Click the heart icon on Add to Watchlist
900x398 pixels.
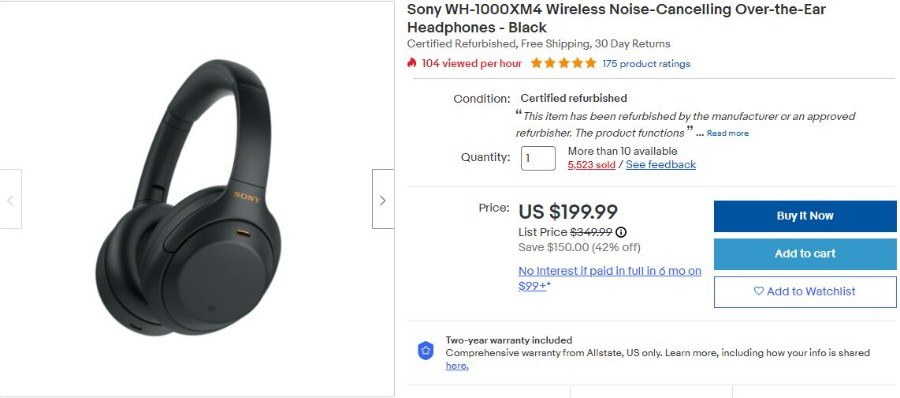pos(759,291)
